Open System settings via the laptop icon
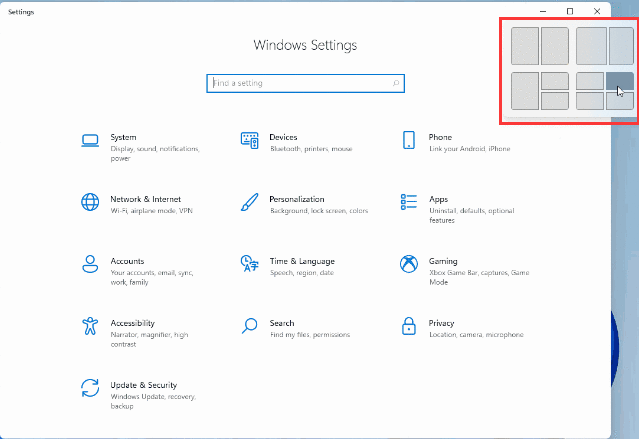The image size is (639, 439). point(90,141)
